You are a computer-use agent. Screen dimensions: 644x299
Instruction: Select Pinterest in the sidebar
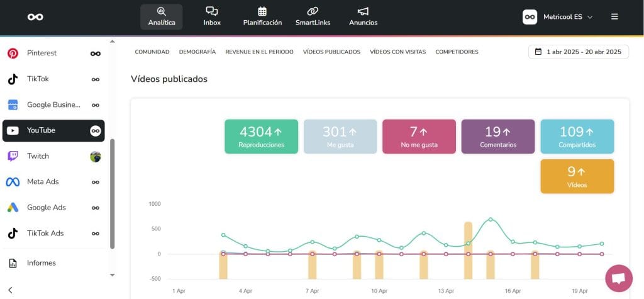point(42,54)
